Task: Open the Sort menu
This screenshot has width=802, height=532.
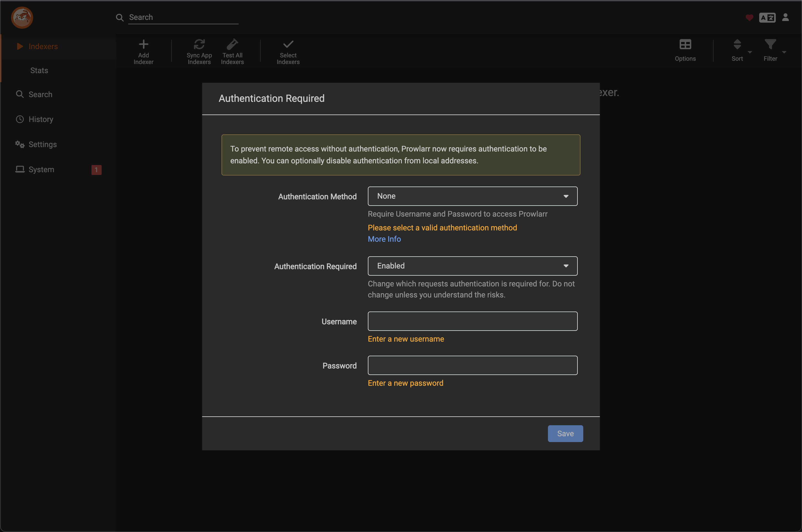Action: pyautogui.click(x=737, y=50)
